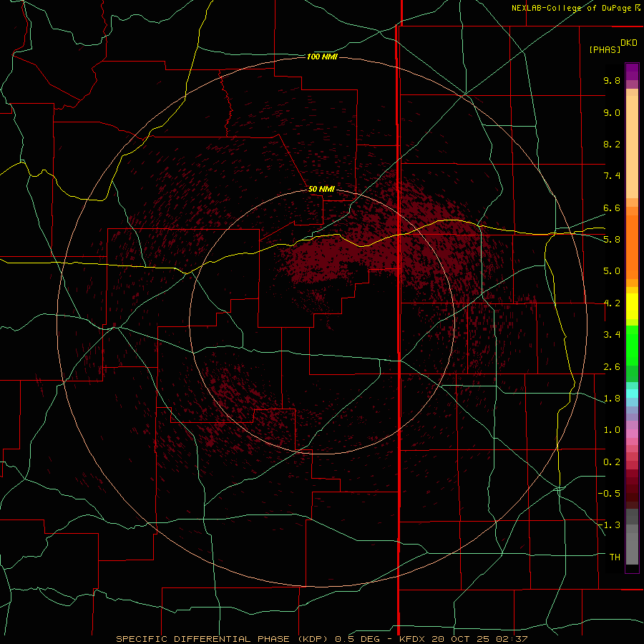Click the 3.4 value on the color scale
This screenshot has width=644, height=644.
tap(612, 335)
